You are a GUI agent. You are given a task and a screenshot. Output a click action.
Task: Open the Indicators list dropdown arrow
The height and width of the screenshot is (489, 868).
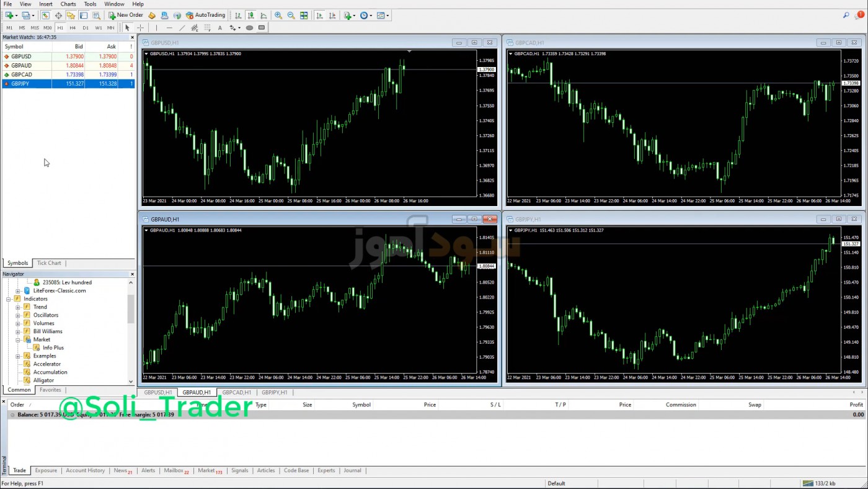coord(355,15)
